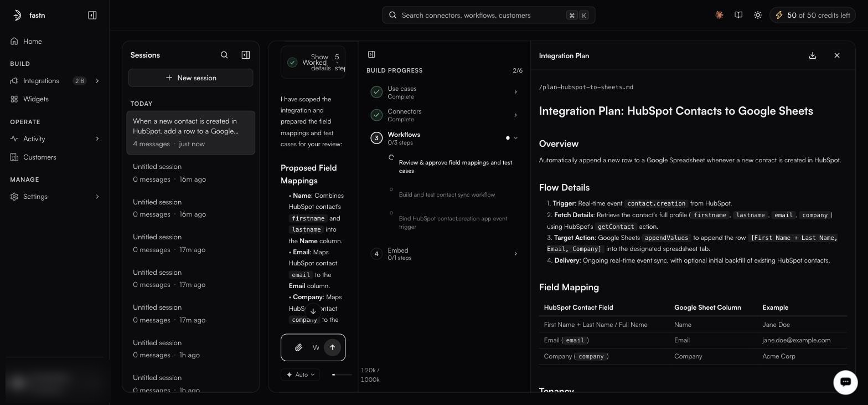Expand Worked 5 steps details chevron
The height and width of the screenshot is (405, 868).
point(337,63)
